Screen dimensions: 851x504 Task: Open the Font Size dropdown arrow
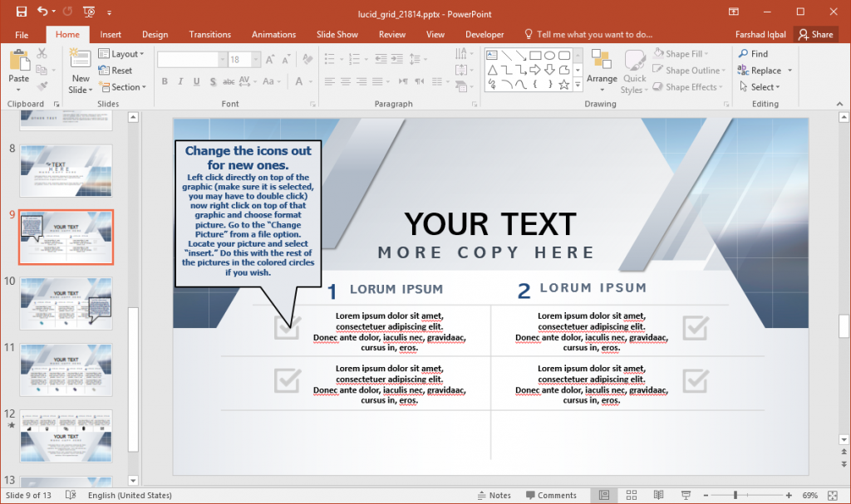(x=256, y=59)
